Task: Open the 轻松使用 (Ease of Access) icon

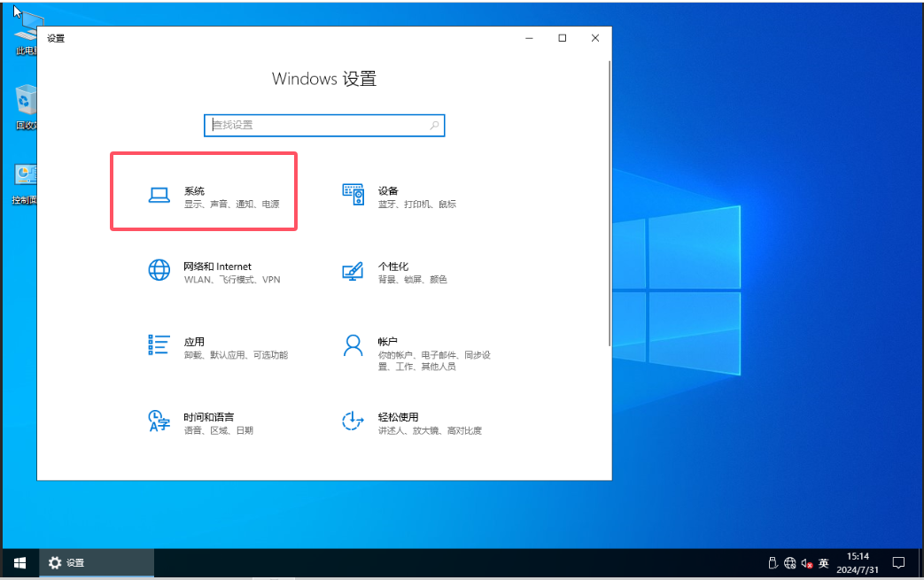Action: 353,421
